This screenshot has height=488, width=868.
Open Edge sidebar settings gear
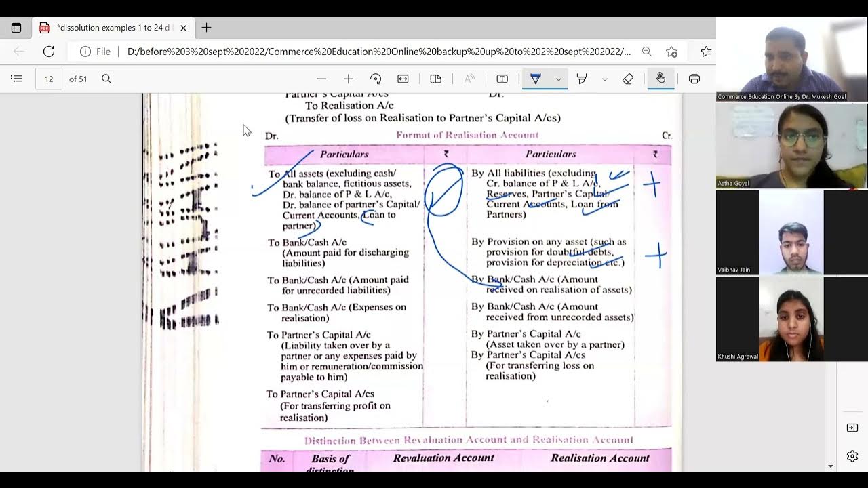852,456
